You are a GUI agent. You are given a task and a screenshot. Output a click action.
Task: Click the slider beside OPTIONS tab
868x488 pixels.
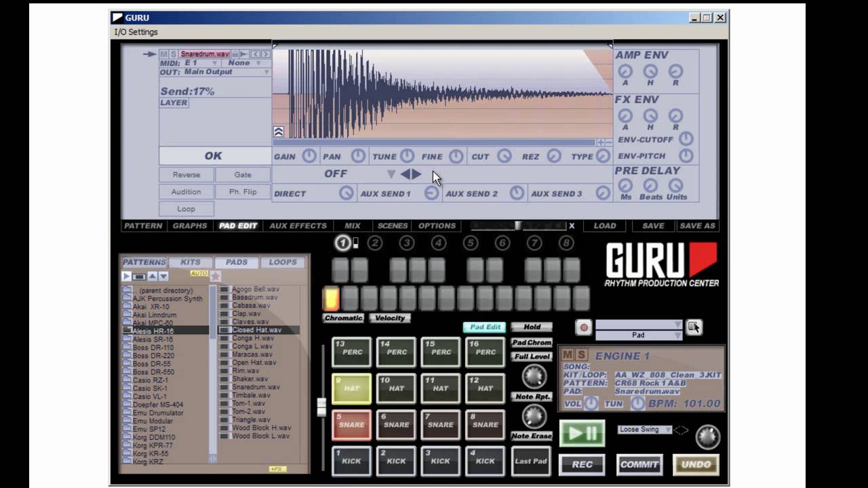coord(518,226)
